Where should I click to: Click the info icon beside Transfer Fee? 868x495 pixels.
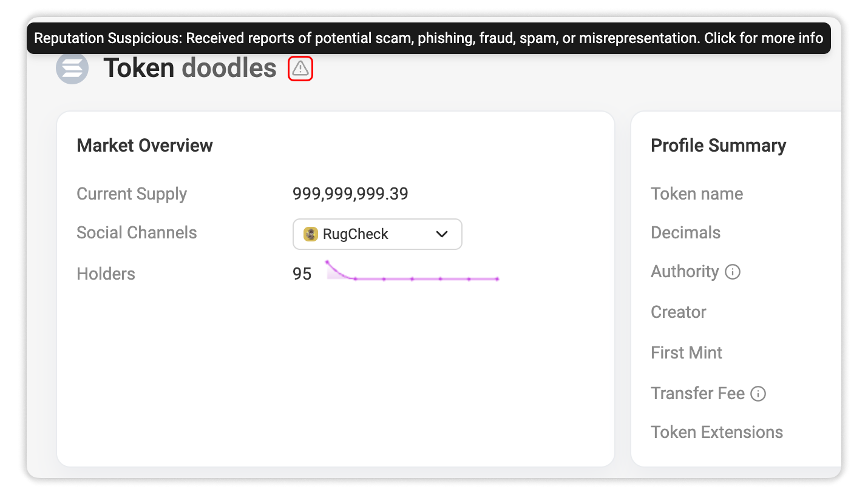758,394
